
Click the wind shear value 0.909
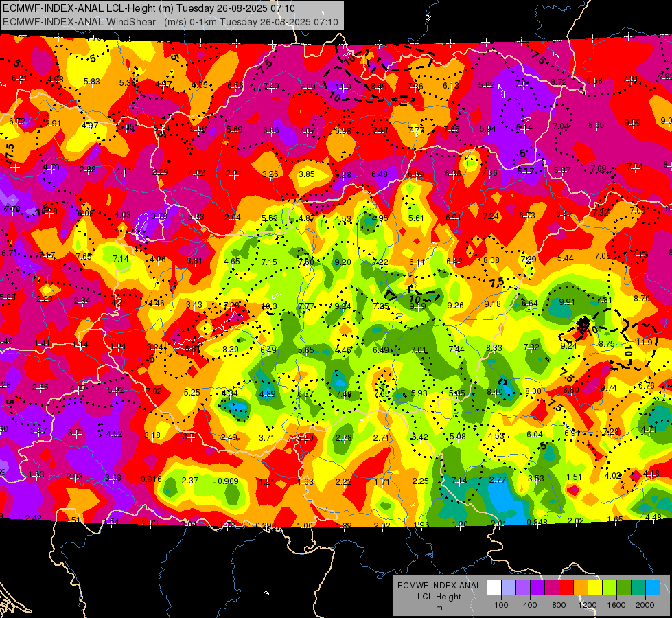point(228,481)
